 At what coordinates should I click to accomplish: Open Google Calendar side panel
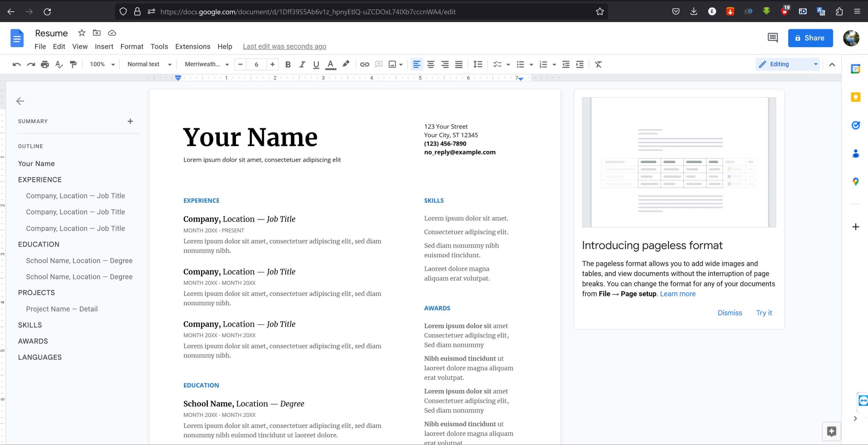[x=855, y=69]
